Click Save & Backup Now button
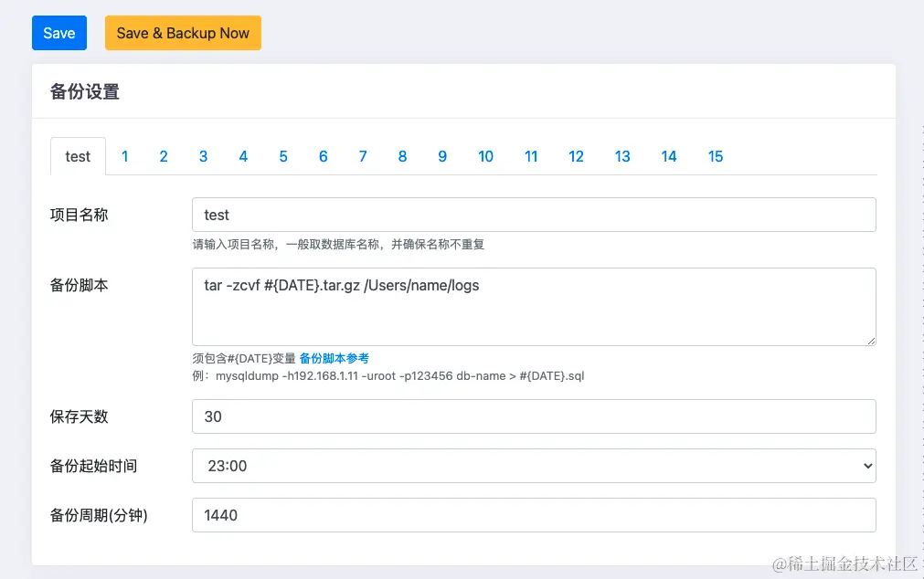The height and width of the screenshot is (579, 924). point(183,33)
